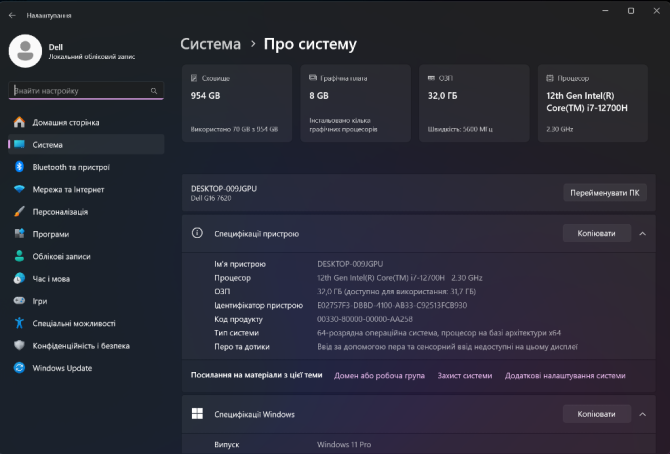Copy device specifications with Копіювати
Viewport: 670px width, 454px height.
597,233
